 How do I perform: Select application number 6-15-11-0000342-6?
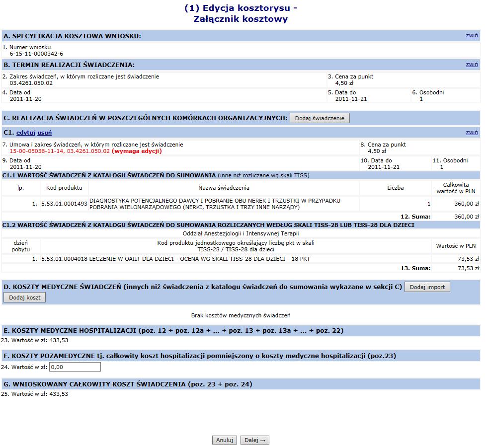pos(36,54)
